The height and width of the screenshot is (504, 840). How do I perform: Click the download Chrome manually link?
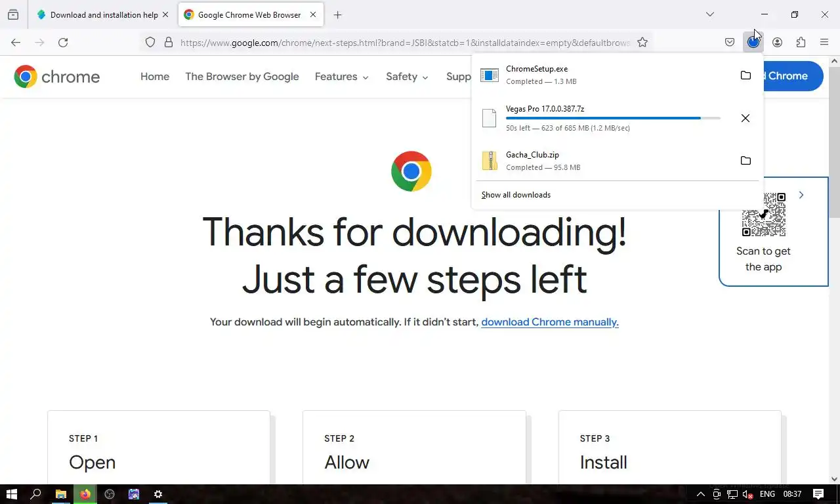pos(550,322)
